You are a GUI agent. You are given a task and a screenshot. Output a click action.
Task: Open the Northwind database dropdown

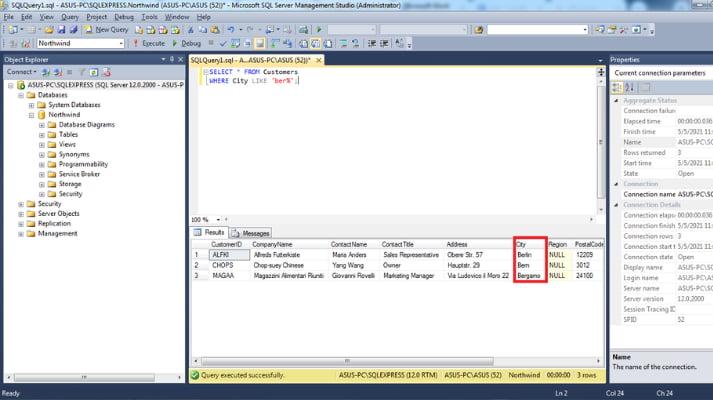(119, 44)
